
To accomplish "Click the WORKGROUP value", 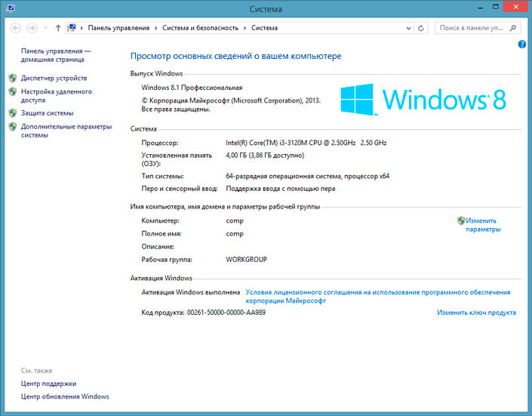I will [x=246, y=260].
